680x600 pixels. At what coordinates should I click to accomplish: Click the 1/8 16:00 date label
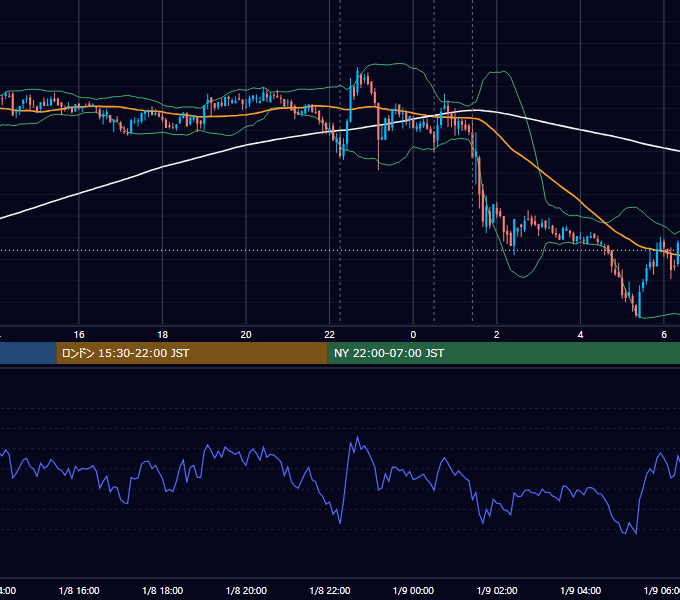click(79, 590)
